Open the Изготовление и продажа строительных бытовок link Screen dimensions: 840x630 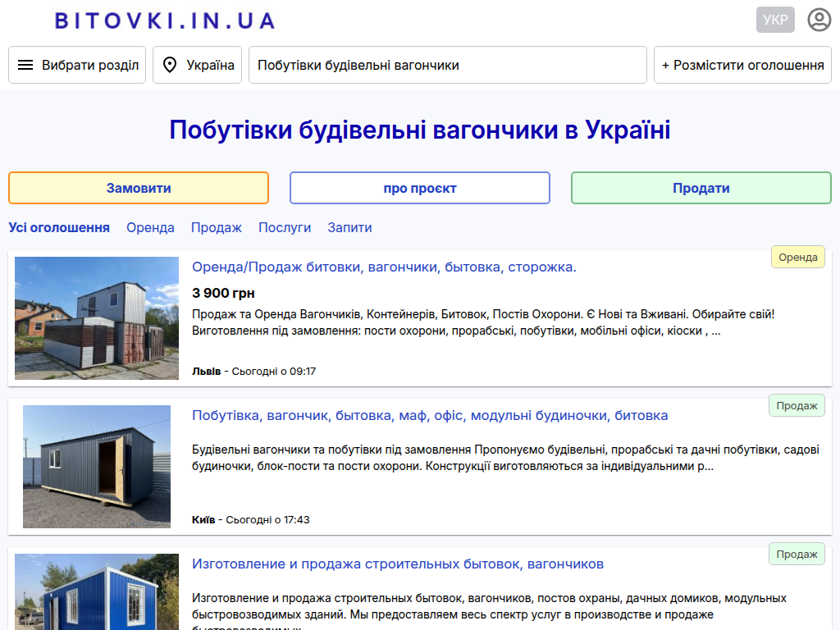(398, 564)
